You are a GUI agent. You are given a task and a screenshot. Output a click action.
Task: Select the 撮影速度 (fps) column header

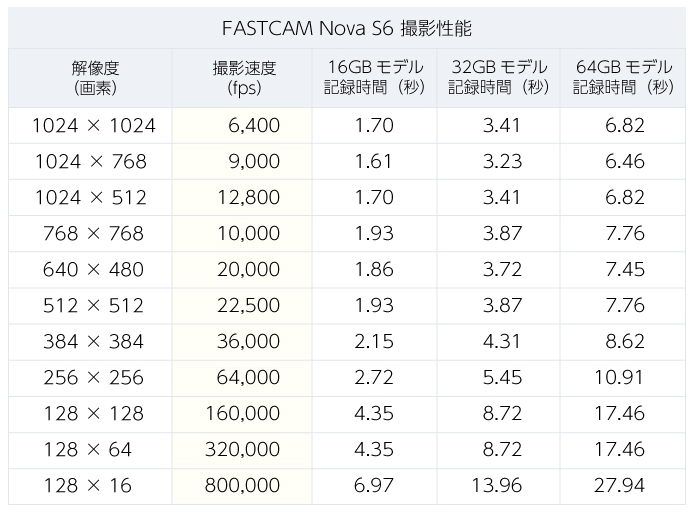coord(242,78)
